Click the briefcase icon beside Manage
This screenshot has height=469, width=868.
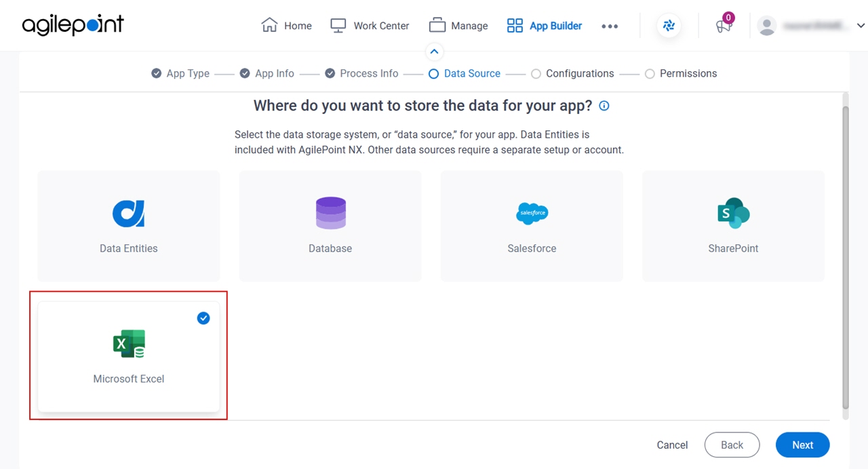(437, 25)
